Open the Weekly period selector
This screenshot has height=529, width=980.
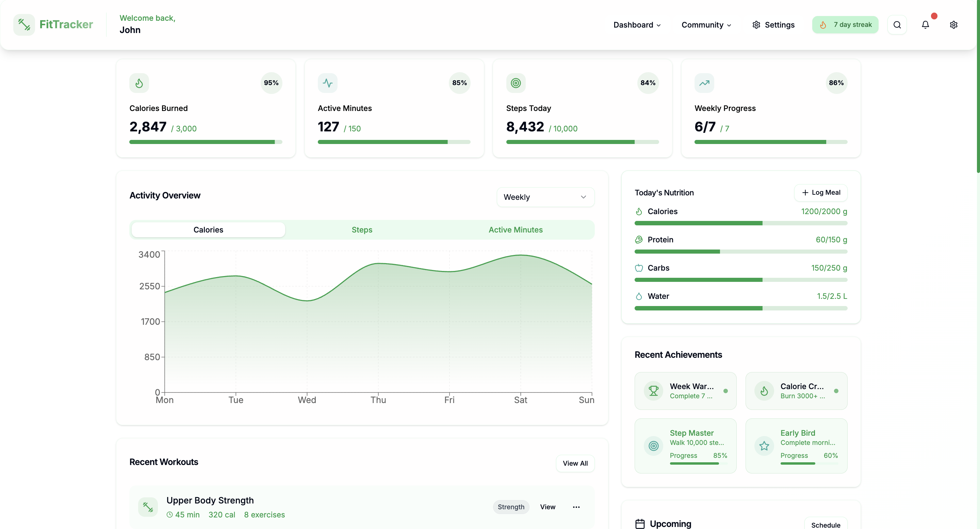(545, 197)
